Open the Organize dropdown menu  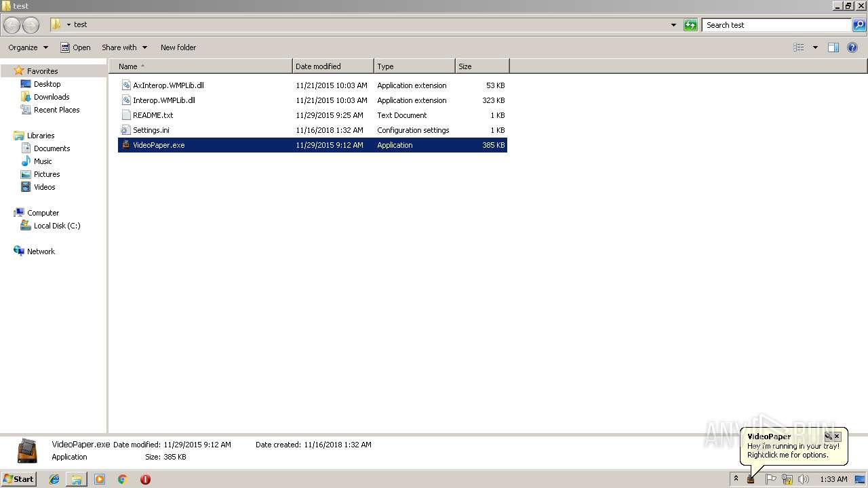click(x=28, y=47)
